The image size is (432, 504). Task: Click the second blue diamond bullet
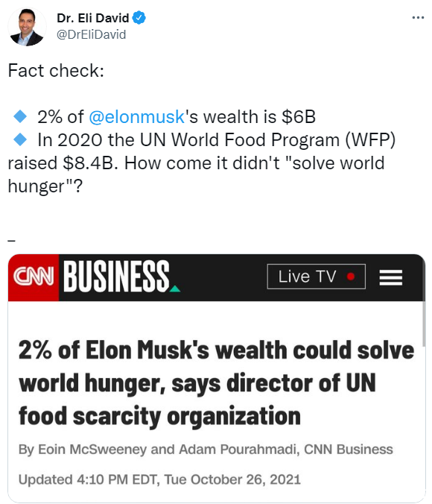click(20, 139)
